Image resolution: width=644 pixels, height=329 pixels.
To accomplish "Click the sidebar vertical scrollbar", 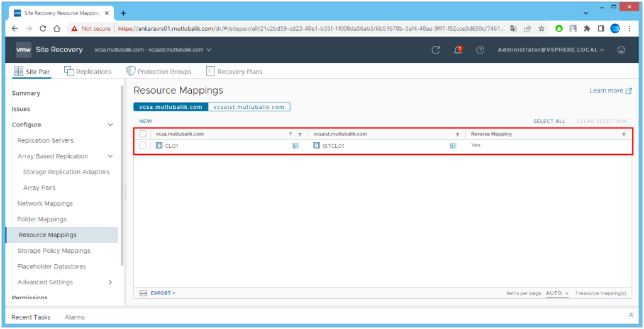I will [x=121, y=177].
